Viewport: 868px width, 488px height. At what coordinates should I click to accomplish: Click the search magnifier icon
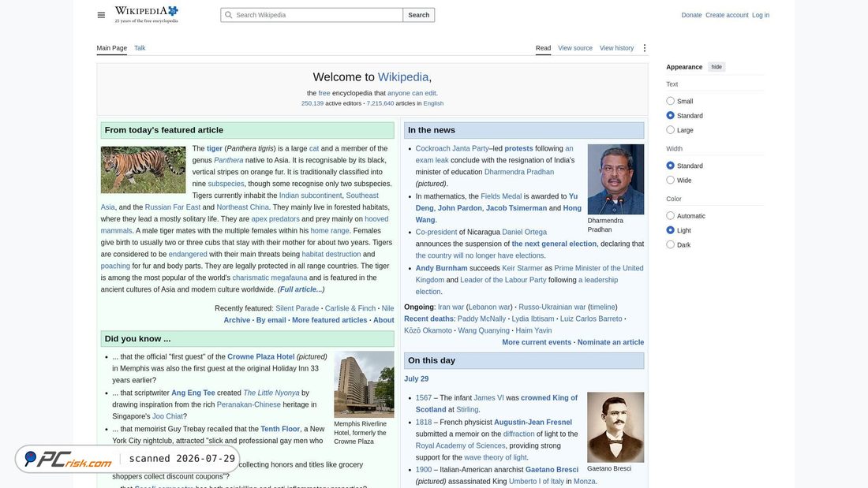pos(229,15)
